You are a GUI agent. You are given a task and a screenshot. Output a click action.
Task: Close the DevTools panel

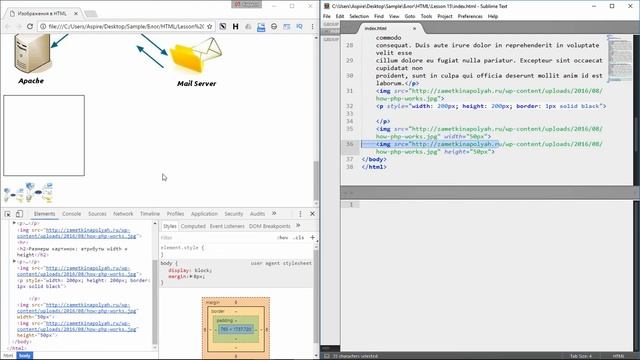[x=312, y=214]
